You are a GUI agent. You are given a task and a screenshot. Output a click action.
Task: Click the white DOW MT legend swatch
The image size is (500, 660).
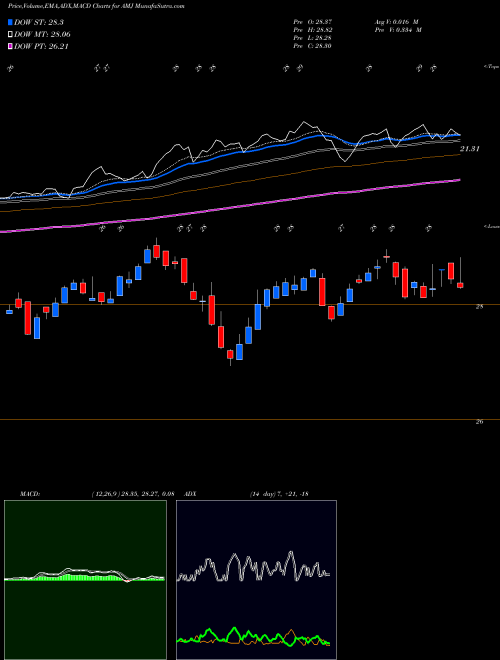coord(11,35)
